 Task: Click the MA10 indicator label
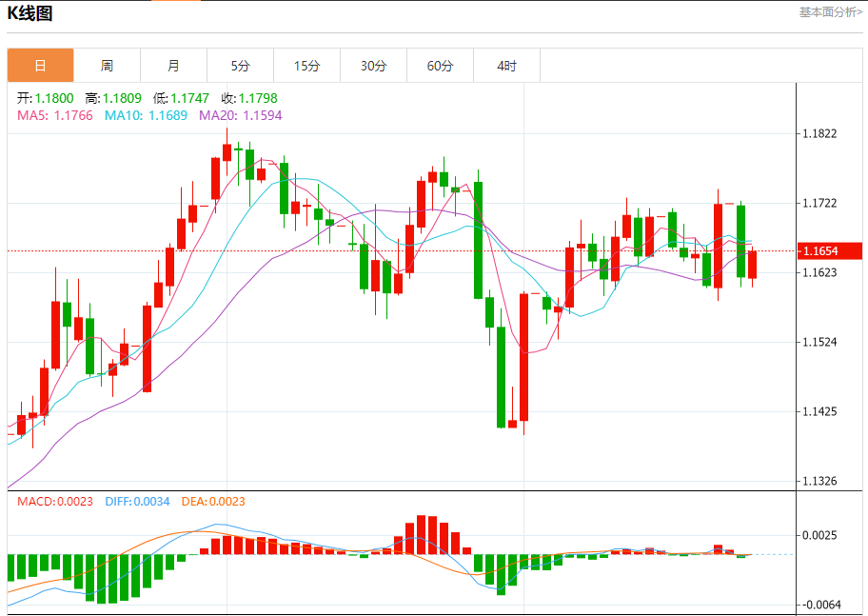point(146,115)
